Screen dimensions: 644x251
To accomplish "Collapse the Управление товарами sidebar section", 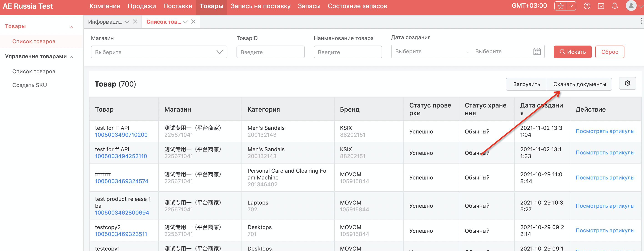I will click(71, 57).
